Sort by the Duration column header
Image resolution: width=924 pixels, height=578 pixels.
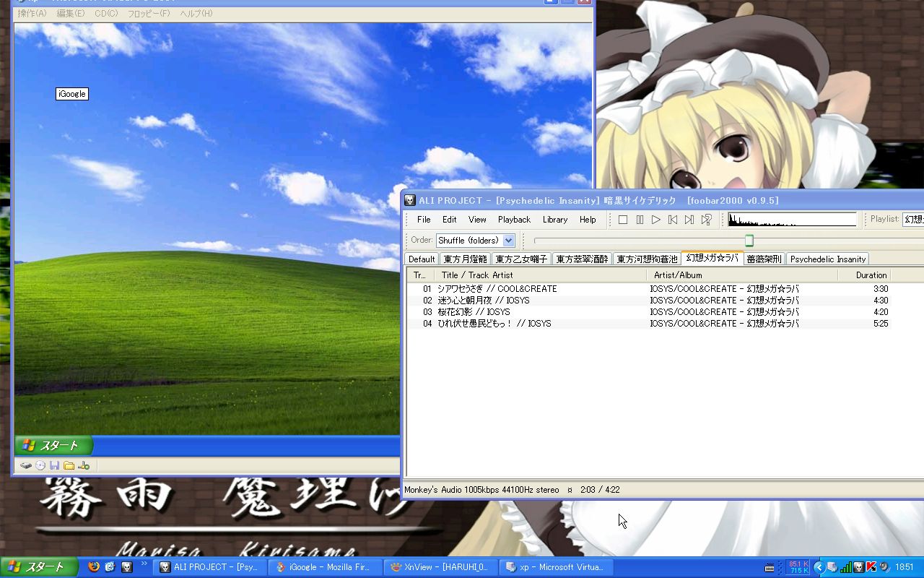(x=864, y=275)
